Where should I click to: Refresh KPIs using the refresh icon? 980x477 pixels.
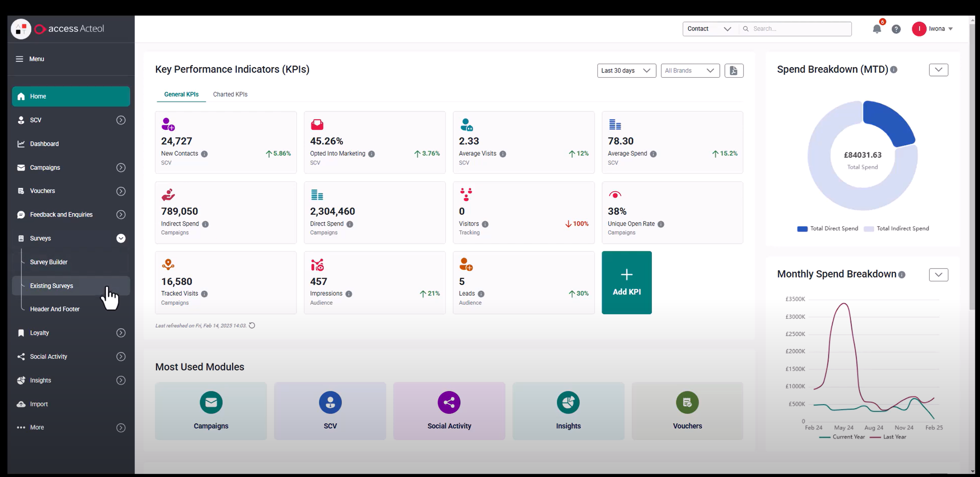point(252,325)
